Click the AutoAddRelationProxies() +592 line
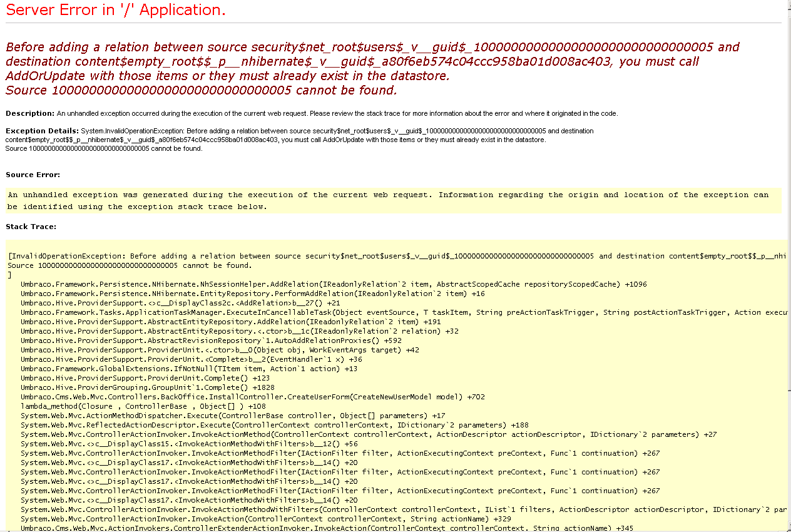Screen dimensions: 791x532 pos(211,340)
